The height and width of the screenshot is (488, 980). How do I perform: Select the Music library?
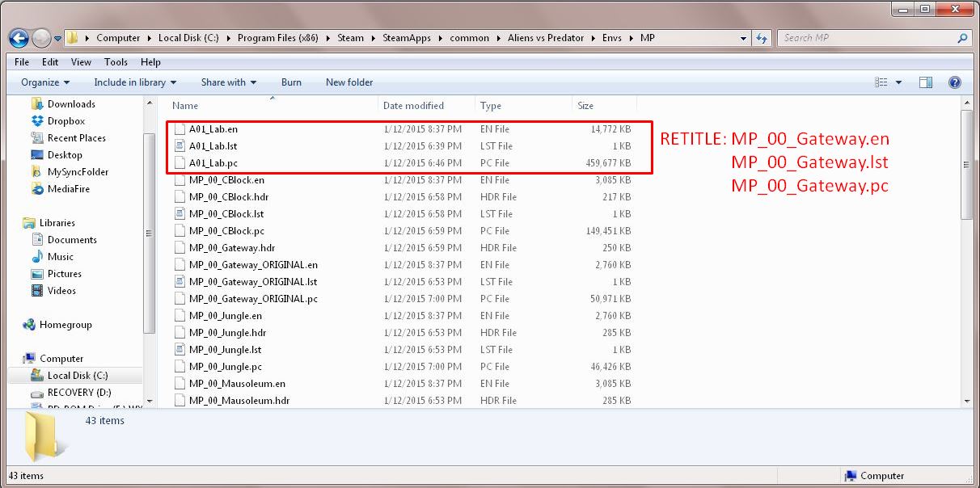[x=61, y=257]
